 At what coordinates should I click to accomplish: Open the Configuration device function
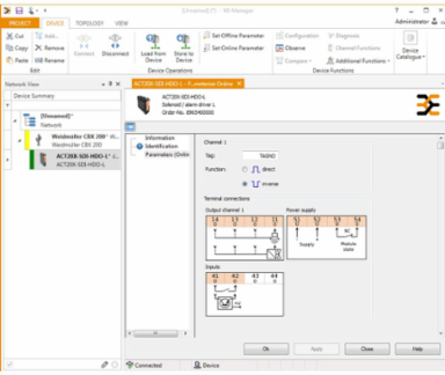tap(297, 35)
